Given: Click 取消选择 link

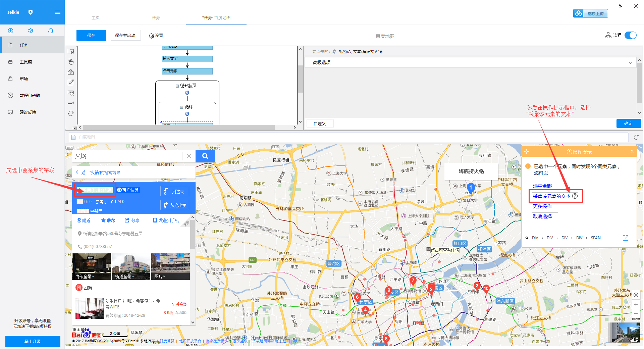Looking at the screenshot, I should 542,216.
